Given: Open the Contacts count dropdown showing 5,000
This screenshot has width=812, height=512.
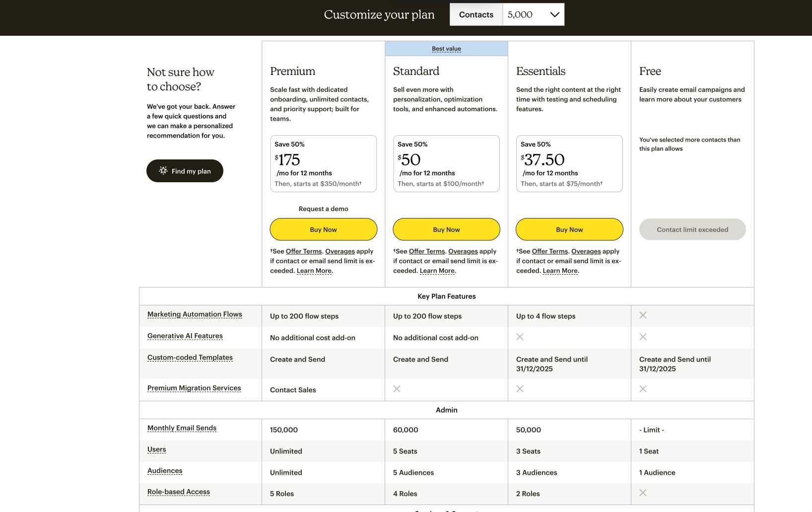Looking at the screenshot, I should click(x=533, y=14).
